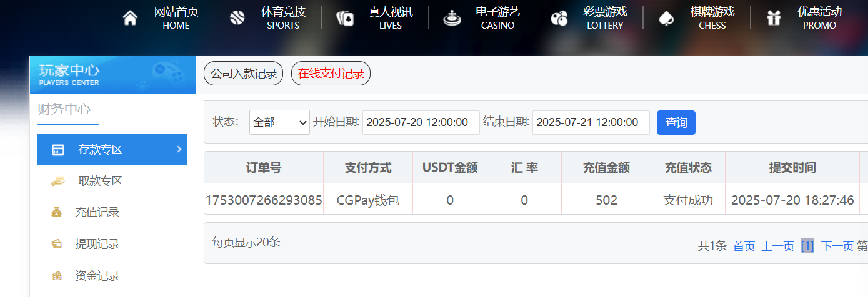Click the promo gift box icon
This screenshot has height=297, width=868.
[774, 18]
